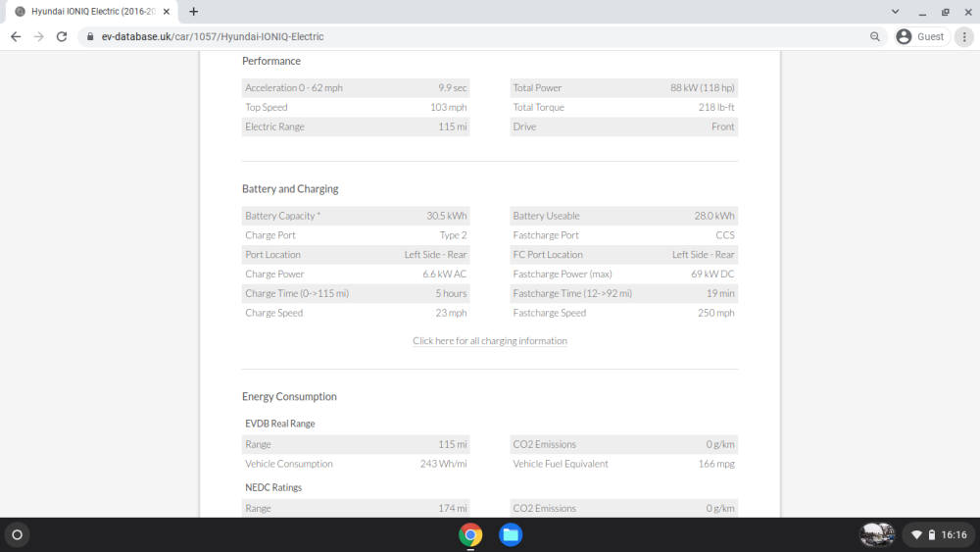Select the 'Battery Useable' label
Image resolution: width=980 pixels, height=552 pixels.
pos(546,216)
